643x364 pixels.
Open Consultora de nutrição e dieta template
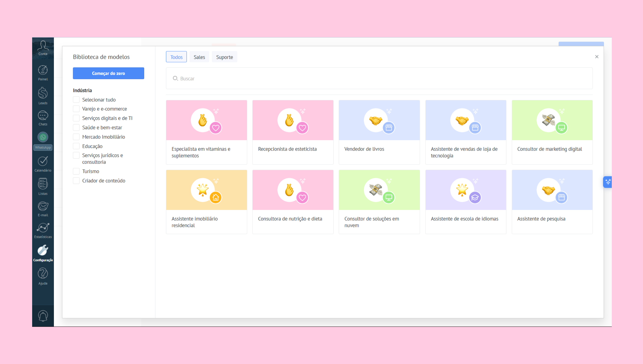(293, 202)
